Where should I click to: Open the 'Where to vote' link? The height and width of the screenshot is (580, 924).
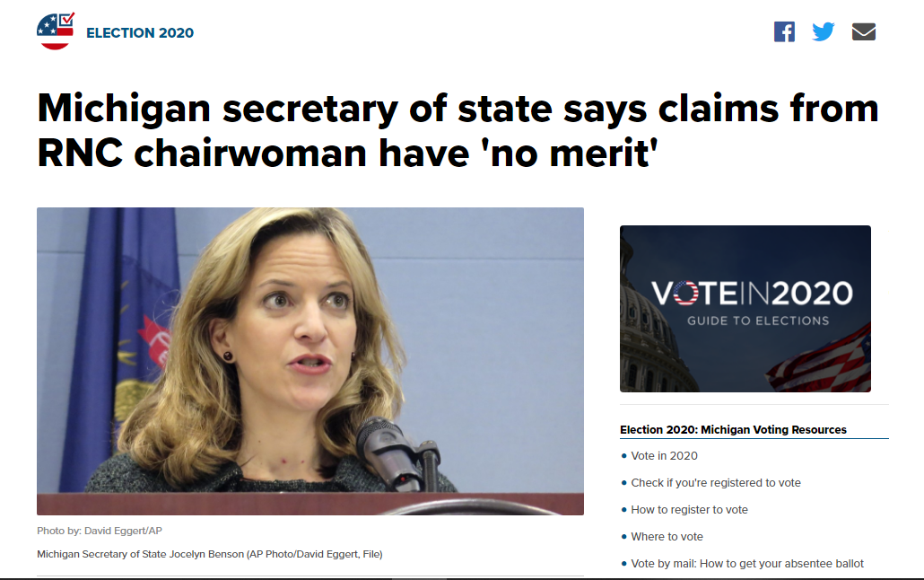click(667, 536)
